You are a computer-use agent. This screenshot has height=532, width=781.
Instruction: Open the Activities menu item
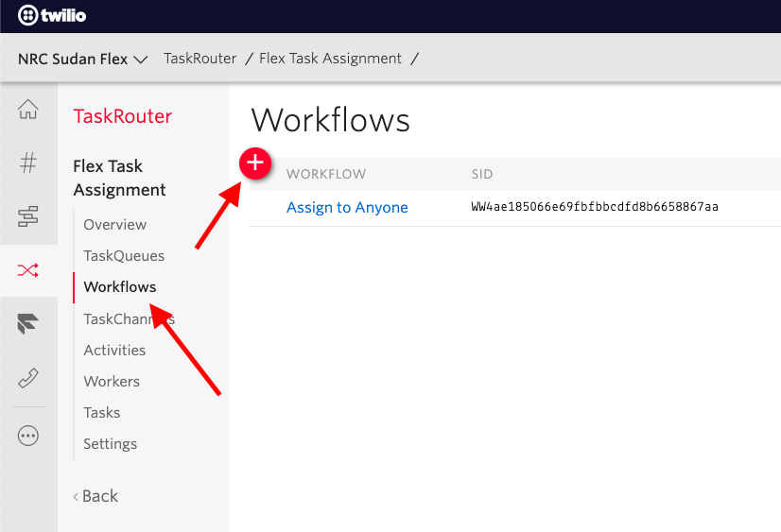click(x=114, y=350)
